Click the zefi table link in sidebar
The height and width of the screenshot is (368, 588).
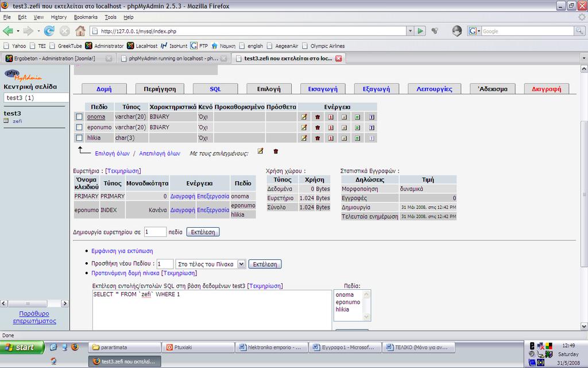pyautogui.click(x=17, y=121)
